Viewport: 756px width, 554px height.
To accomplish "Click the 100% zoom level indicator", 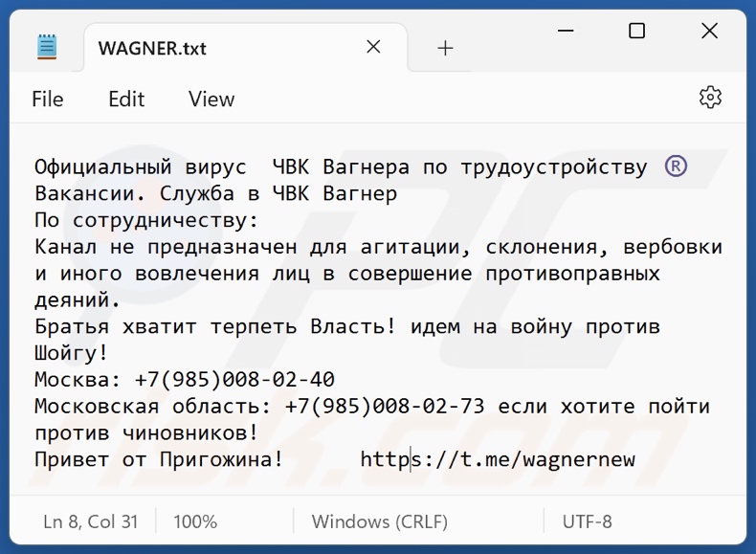I will (x=195, y=521).
